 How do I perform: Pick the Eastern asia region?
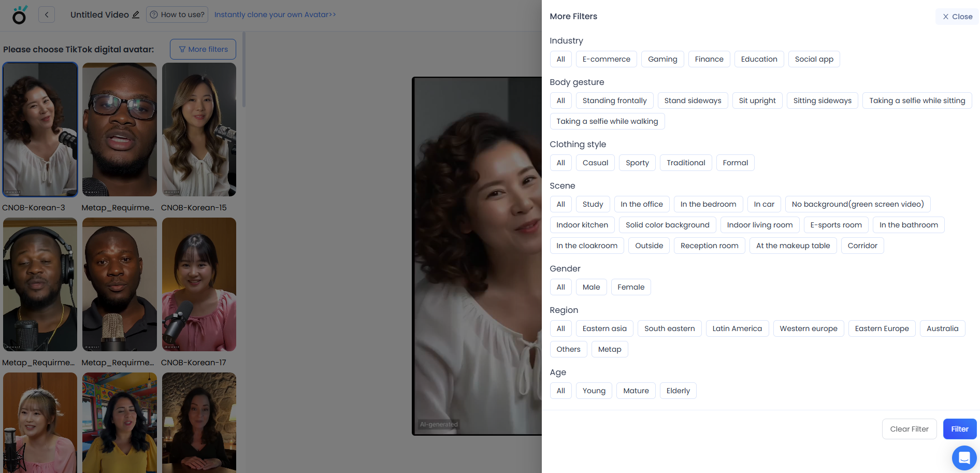604,328
